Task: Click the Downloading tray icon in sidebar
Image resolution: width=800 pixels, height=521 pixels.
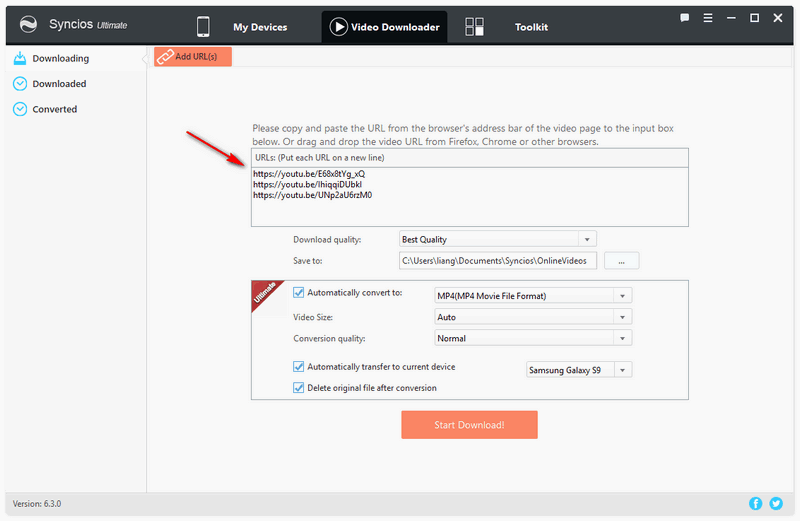Action: [x=20, y=58]
